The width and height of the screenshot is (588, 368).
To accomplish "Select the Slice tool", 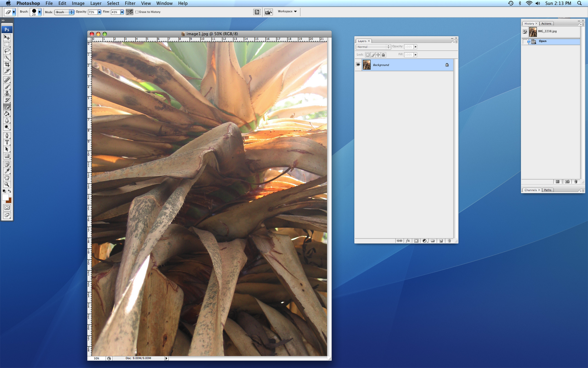I will [7, 71].
